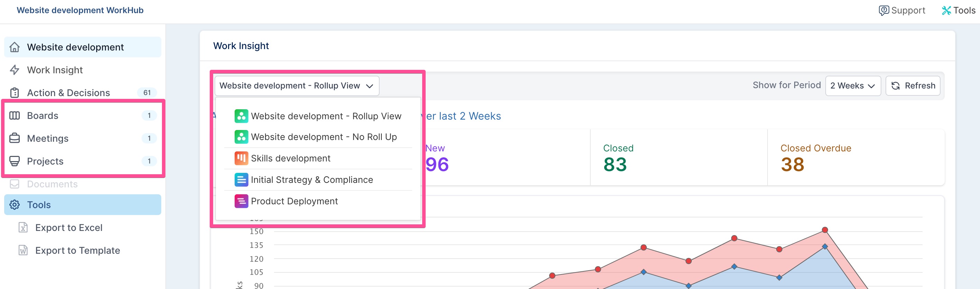980x289 pixels.
Task: Click the gear icon on the Tools row
Action: 15,205
